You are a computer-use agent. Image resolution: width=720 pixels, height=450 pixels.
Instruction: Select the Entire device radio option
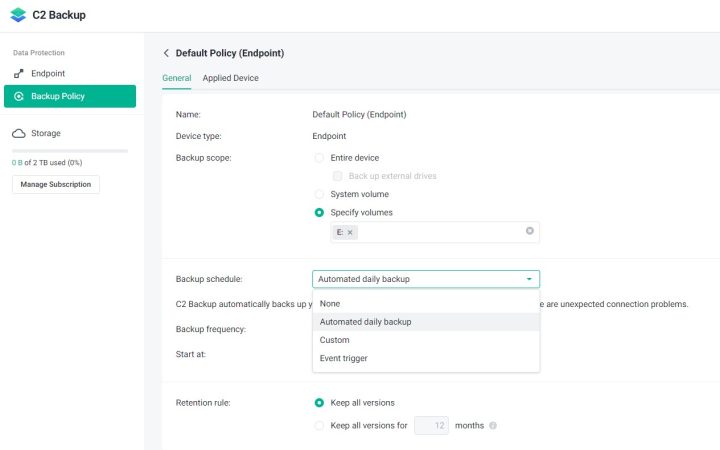[x=319, y=158]
